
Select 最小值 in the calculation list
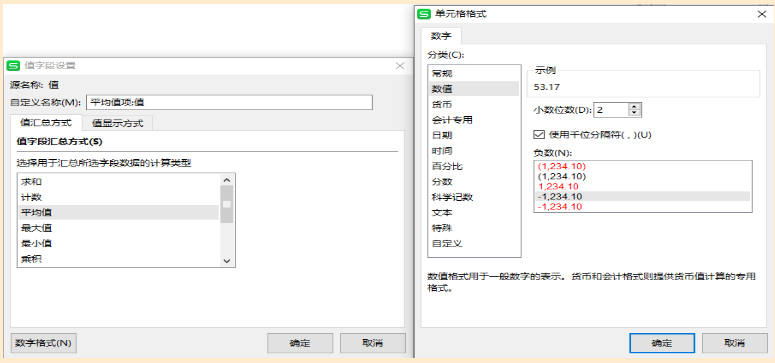118,243
